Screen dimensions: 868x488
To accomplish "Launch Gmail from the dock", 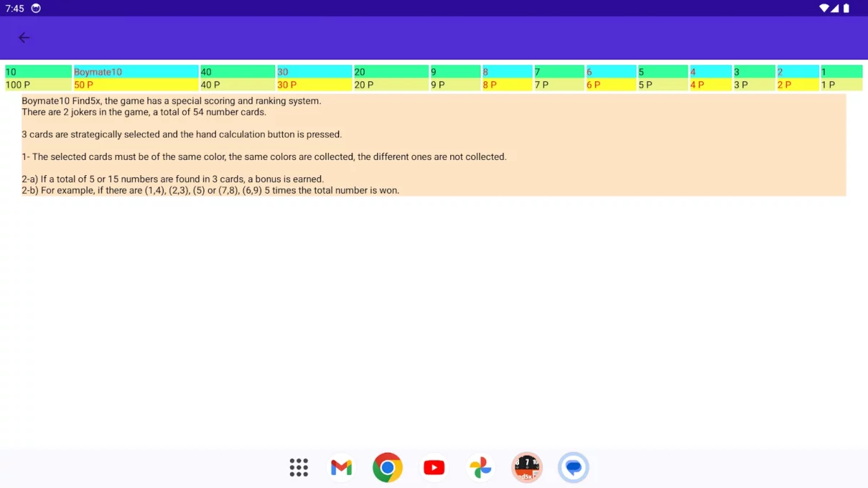I will pos(341,468).
